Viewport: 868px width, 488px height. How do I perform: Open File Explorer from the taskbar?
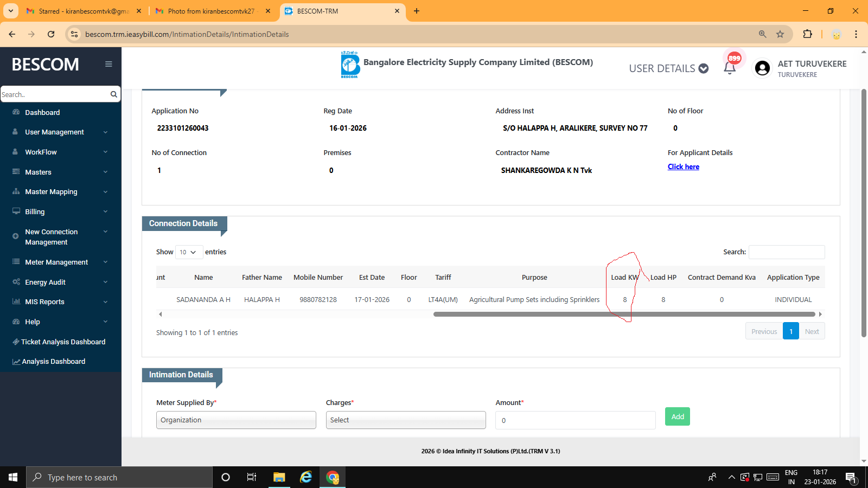click(x=279, y=477)
